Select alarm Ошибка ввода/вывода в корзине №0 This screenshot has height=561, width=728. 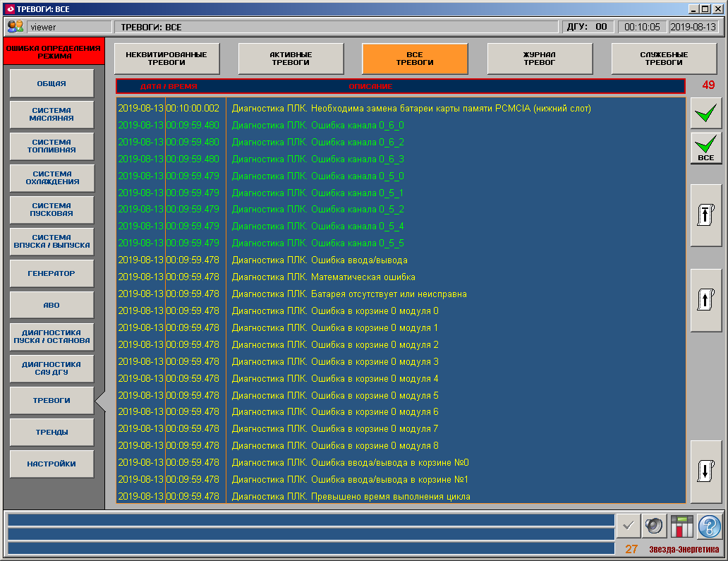(x=401, y=462)
